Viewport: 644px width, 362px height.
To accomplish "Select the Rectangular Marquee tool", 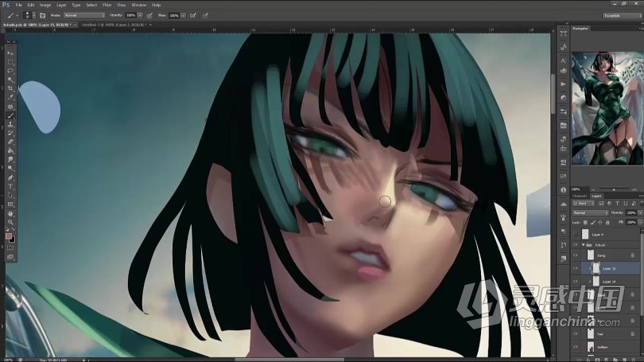I will point(10,62).
